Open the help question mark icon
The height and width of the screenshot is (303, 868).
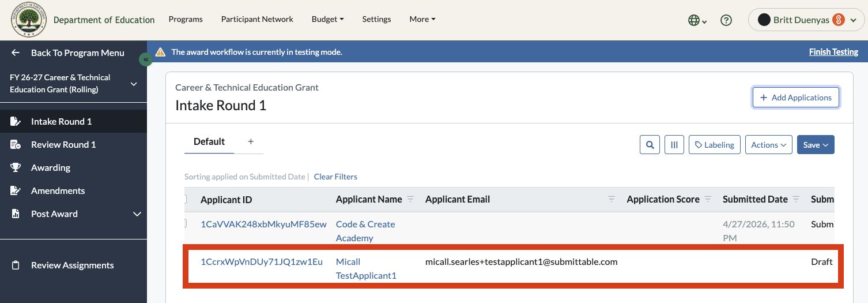(726, 20)
